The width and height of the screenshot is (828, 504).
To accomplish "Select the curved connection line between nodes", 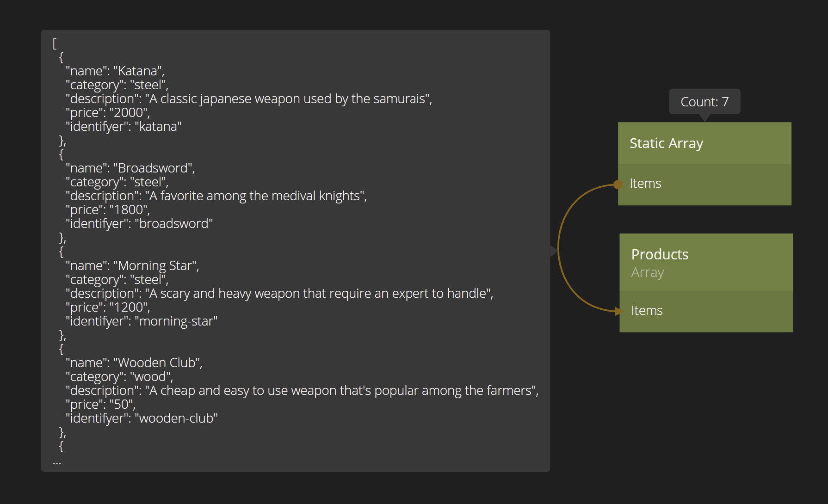I will (x=559, y=247).
